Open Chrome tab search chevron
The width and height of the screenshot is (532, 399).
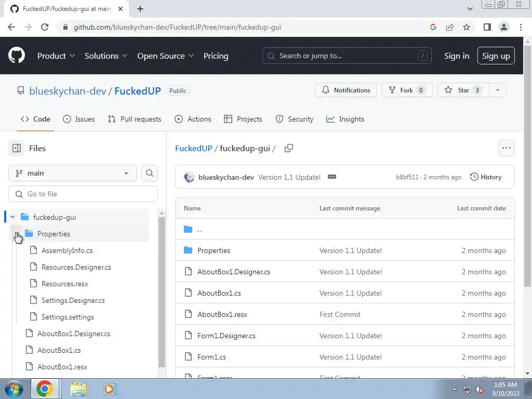click(470, 9)
